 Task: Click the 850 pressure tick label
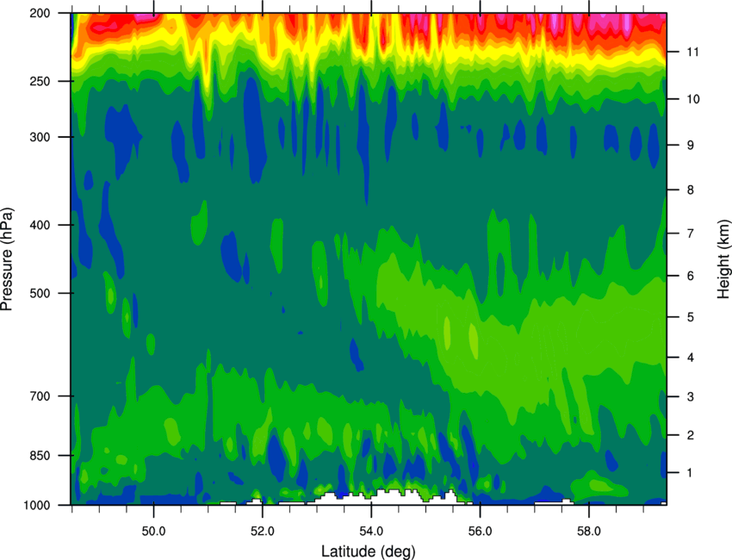tap(40, 456)
